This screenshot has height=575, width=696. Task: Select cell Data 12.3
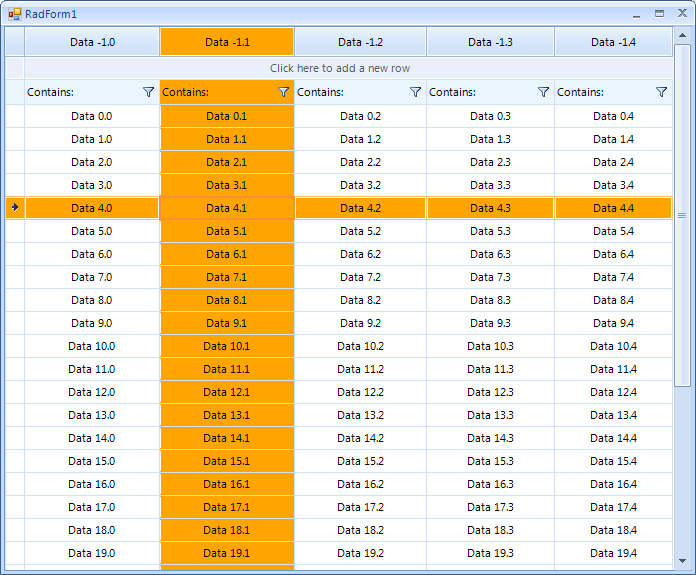[x=490, y=392]
